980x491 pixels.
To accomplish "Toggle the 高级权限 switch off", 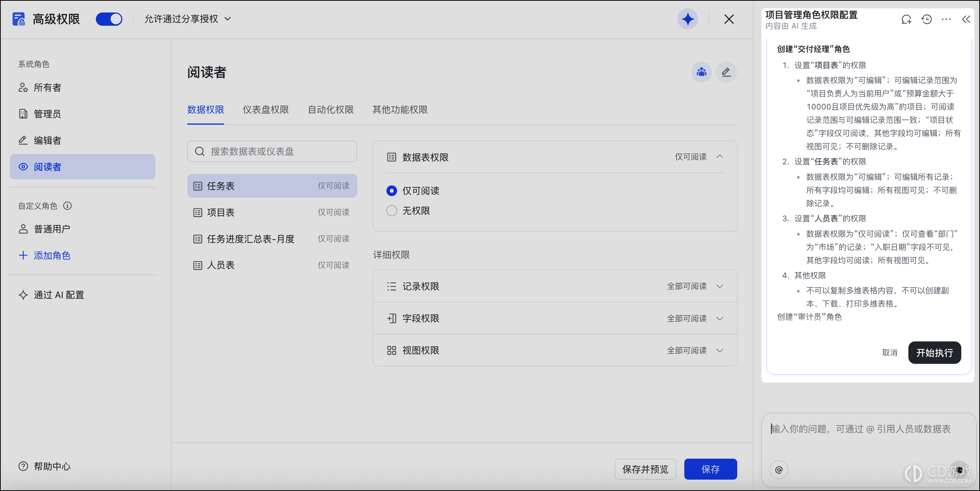I will click(109, 19).
